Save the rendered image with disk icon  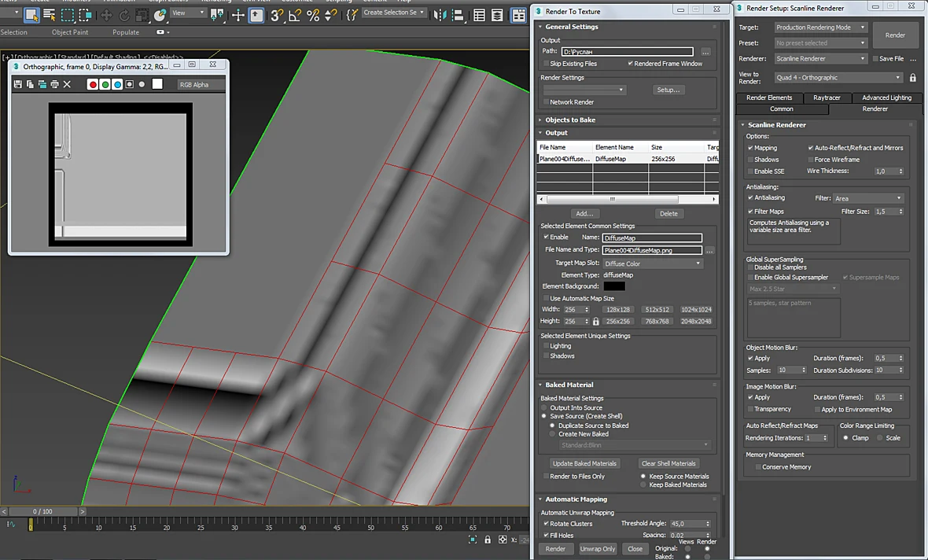[x=18, y=85]
